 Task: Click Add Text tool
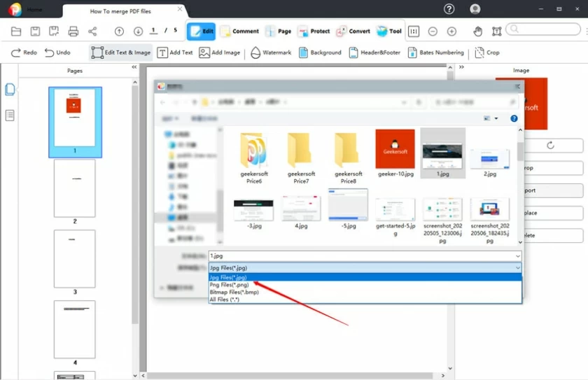pos(175,52)
